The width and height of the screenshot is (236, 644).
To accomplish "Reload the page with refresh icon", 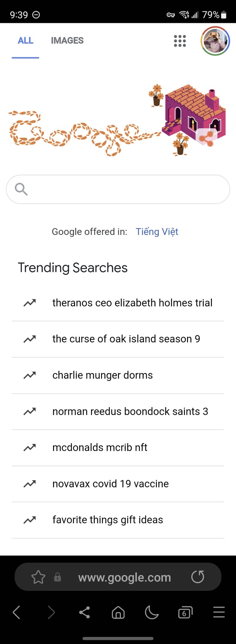I will tap(198, 577).
